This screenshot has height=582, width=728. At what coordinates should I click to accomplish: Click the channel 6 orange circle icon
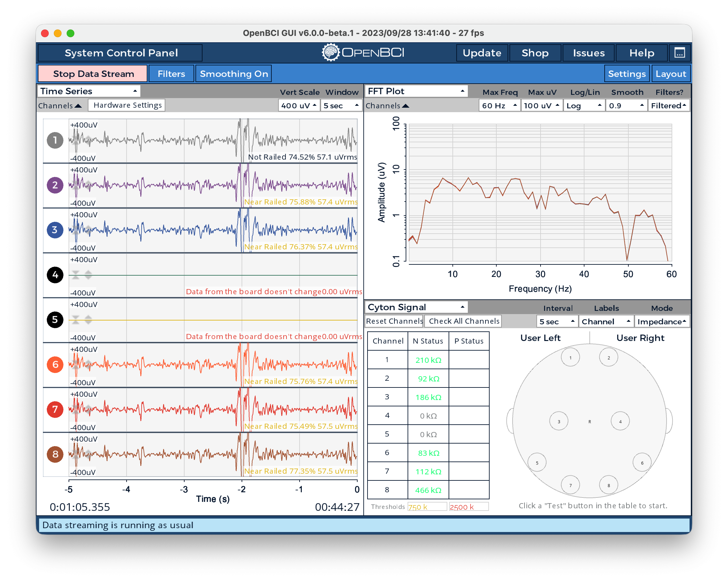(55, 365)
